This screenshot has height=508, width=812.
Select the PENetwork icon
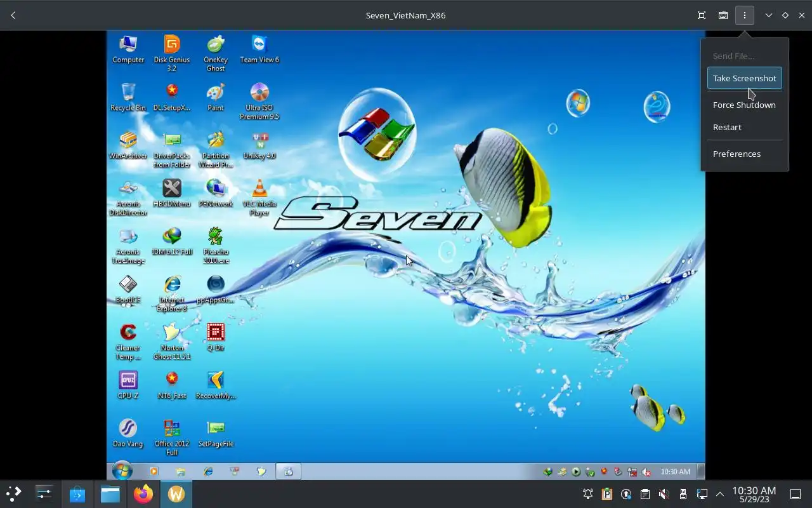click(216, 194)
